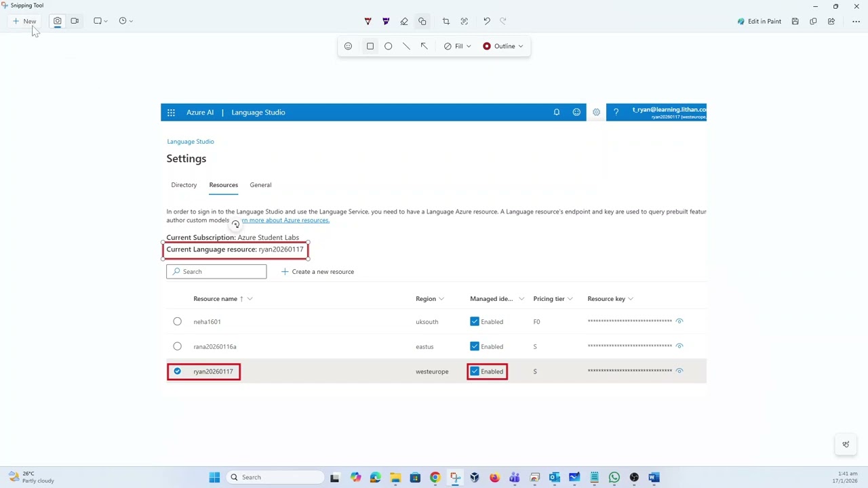Select the Ballpoint pen tool
The width and height of the screenshot is (868, 488).
point(368,21)
